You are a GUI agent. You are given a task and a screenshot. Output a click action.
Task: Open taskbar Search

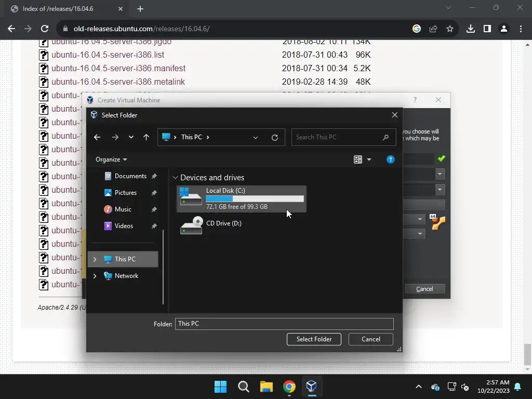pos(244,387)
